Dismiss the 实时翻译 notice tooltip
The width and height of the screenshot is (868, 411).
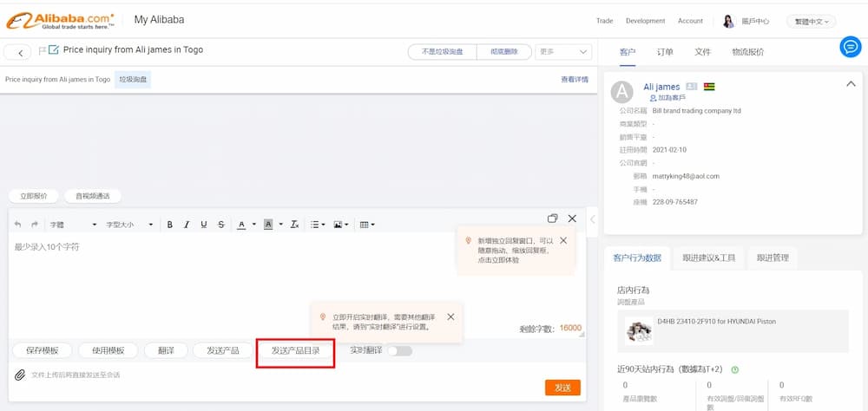pyautogui.click(x=450, y=317)
